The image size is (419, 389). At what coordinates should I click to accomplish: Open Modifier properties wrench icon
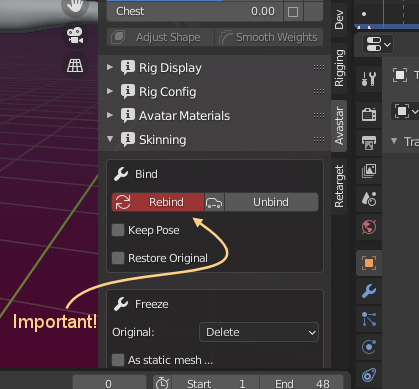pos(369,291)
